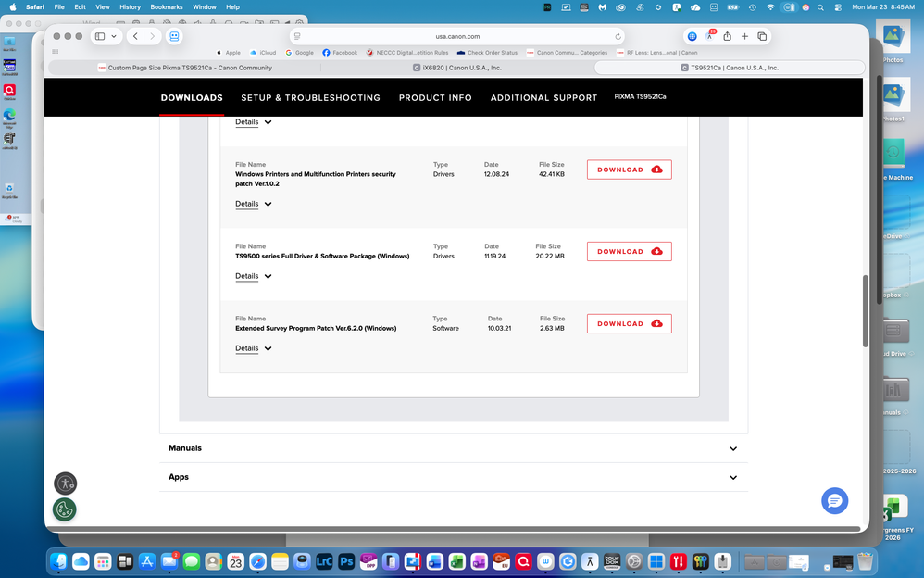924x578 pixels.
Task: Switch to the Downloads tab
Action: [x=192, y=98]
